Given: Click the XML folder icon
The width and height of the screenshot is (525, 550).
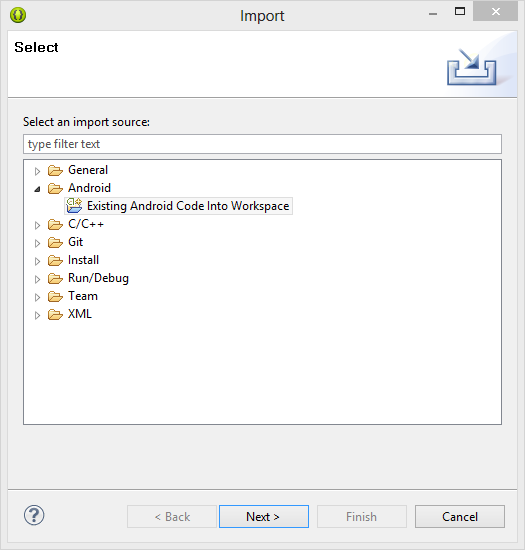Looking at the screenshot, I should pos(55,315).
